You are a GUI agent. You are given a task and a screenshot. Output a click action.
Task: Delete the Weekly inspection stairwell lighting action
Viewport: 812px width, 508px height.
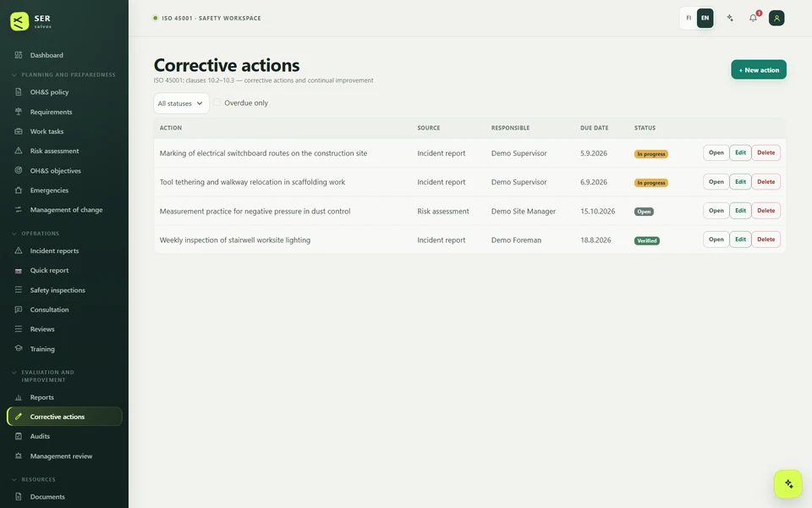click(766, 240)
